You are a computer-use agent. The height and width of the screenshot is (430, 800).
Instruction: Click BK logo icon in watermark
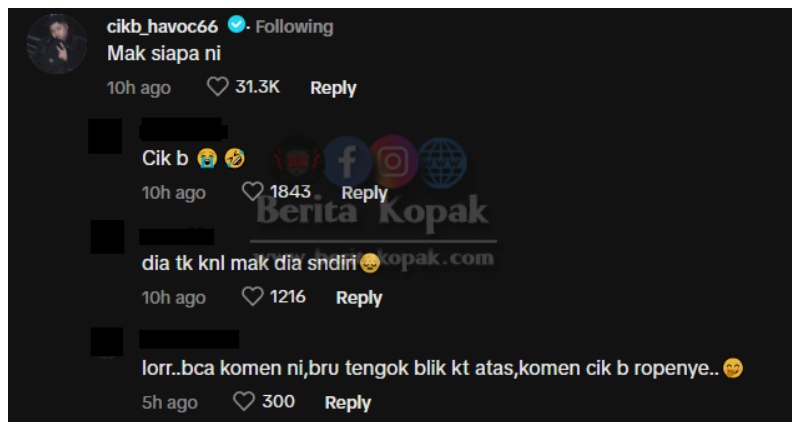[297, 162]
